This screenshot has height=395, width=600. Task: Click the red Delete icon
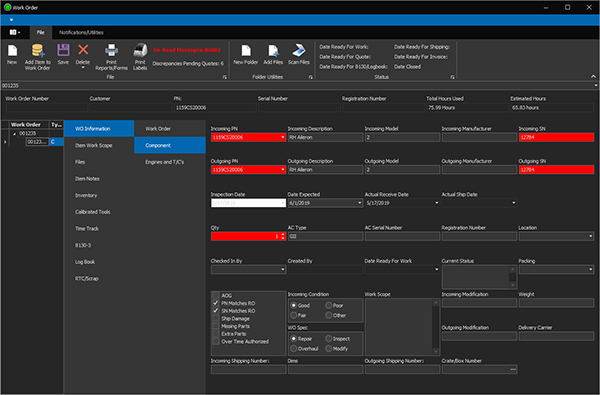(x=83, y=49)
